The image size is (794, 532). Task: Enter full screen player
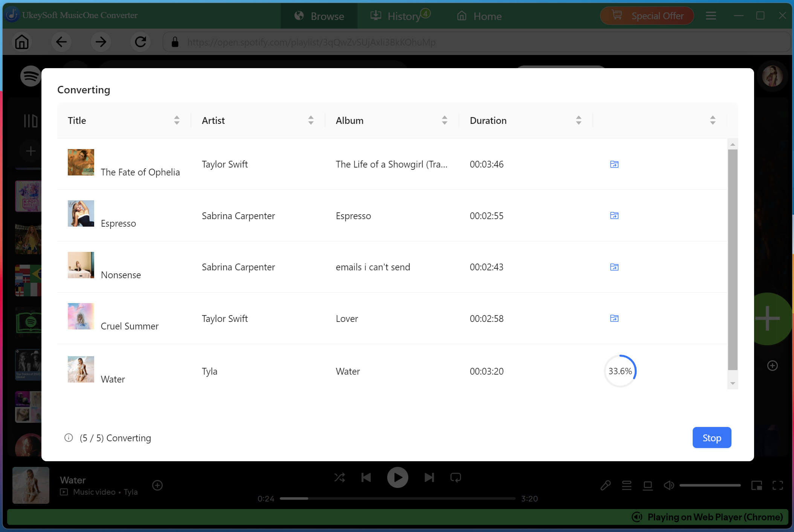pos(778,485)
